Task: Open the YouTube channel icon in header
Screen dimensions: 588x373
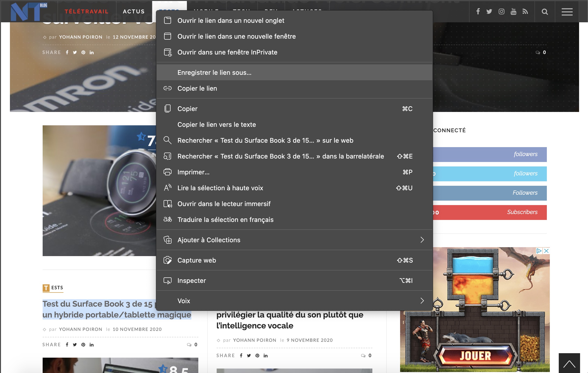Action: (513, 11)
